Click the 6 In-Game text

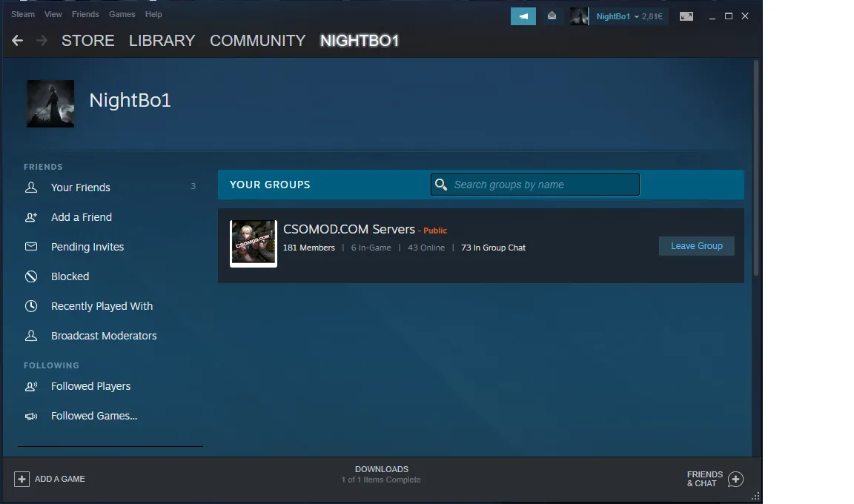click(x=371, y=248)
